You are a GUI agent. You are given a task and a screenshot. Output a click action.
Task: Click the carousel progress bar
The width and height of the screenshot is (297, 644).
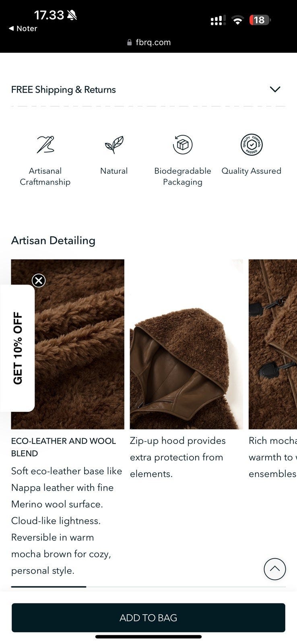(x=148, y=587)
